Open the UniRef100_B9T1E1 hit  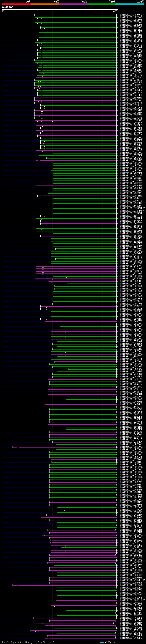click(x=131, y=30)
